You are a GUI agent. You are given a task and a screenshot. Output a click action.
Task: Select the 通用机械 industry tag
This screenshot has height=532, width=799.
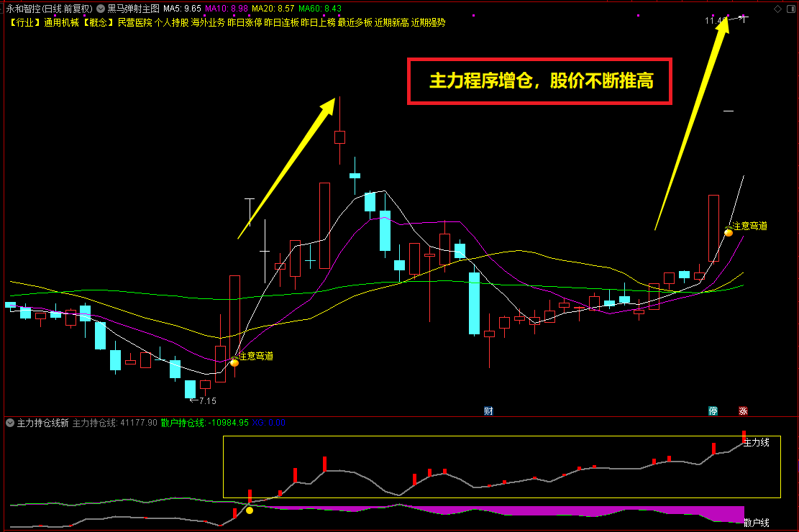coord(61,22)
